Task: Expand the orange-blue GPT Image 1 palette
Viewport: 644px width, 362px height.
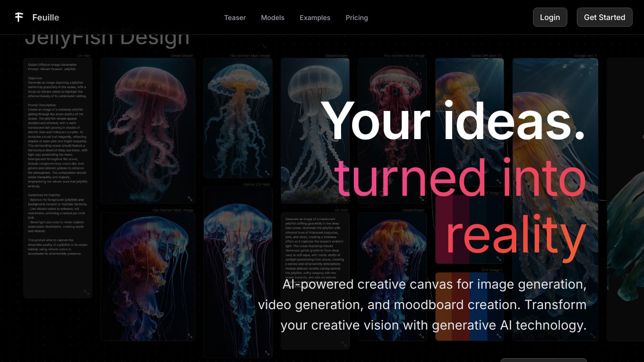Action: point(498,336)
